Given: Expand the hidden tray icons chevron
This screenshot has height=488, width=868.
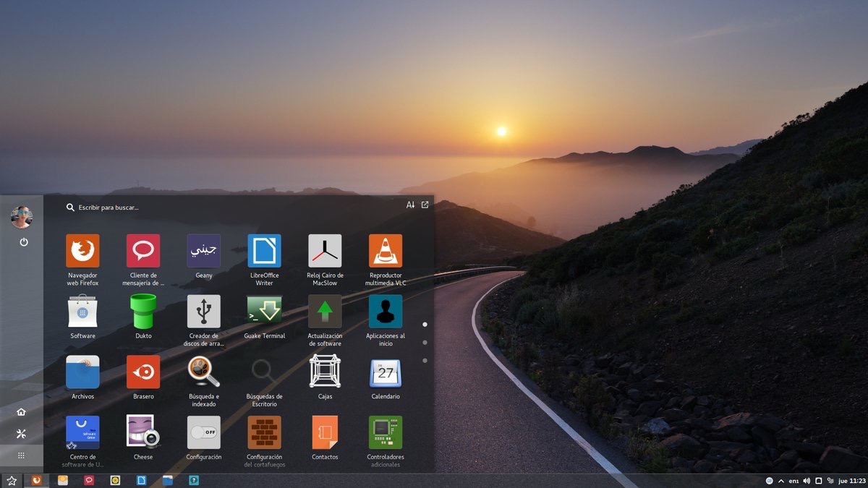Looking at the screenshot, I should coord(780,481).
